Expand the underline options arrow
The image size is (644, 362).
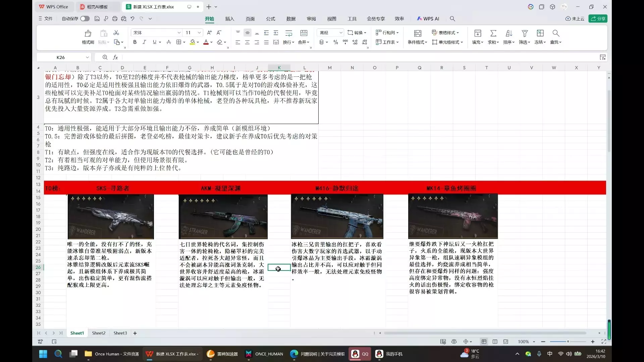pyautogui.click(x=160, y=42)
